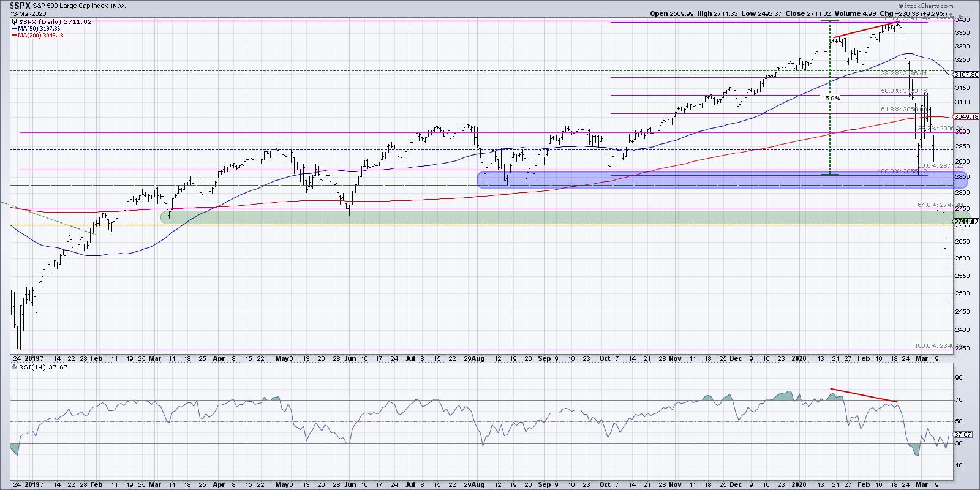Click the 37.67 RSI value tag
Image resolution: width=980 pixels, height=490 pixels.
[966, 435]
